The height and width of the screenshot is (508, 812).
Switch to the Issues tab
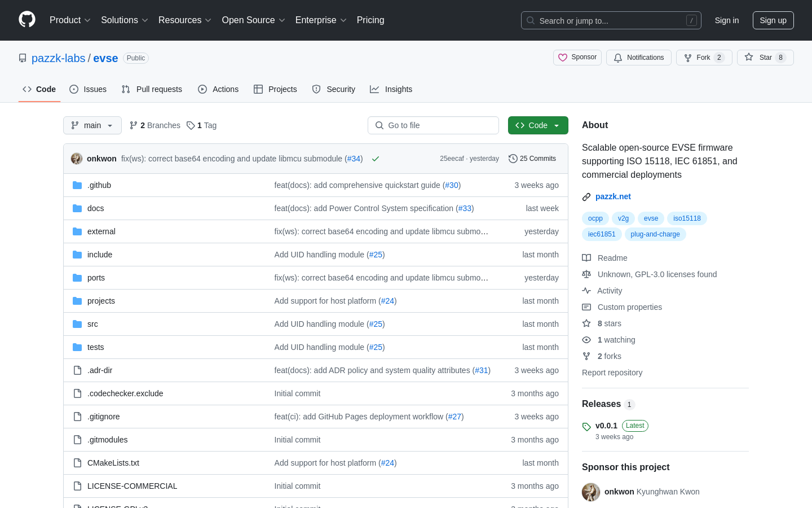click(x=88, y=89)
